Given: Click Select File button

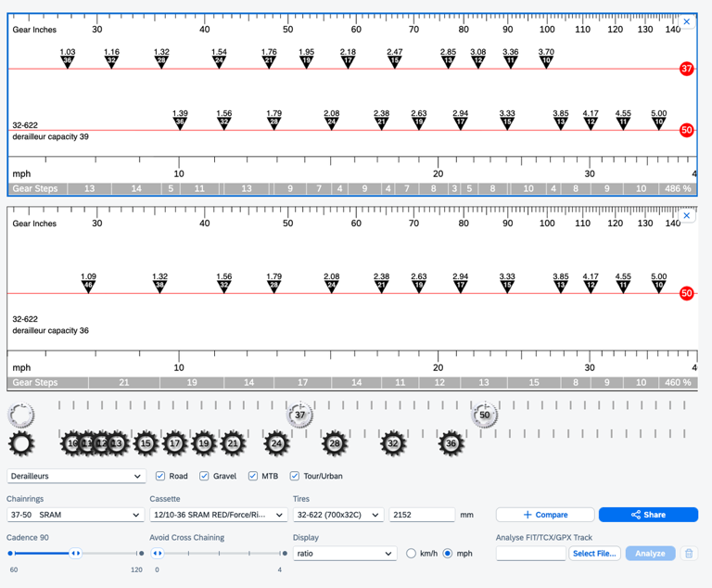Looking at the screenshot, I should pyautogui.click(x=594, y=554).
